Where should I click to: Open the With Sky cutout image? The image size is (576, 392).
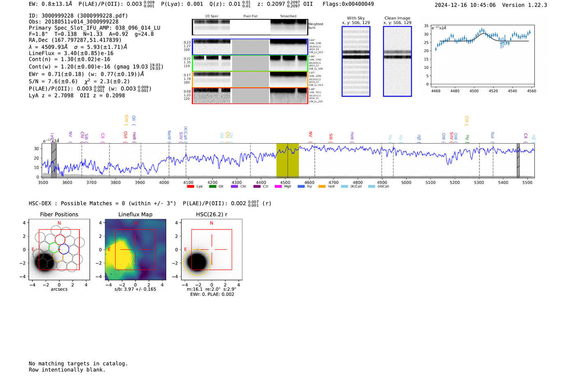tap(356, 61)
